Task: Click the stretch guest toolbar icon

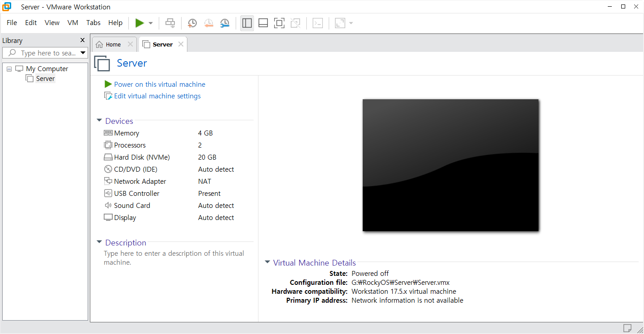Action: click(340, 23)
